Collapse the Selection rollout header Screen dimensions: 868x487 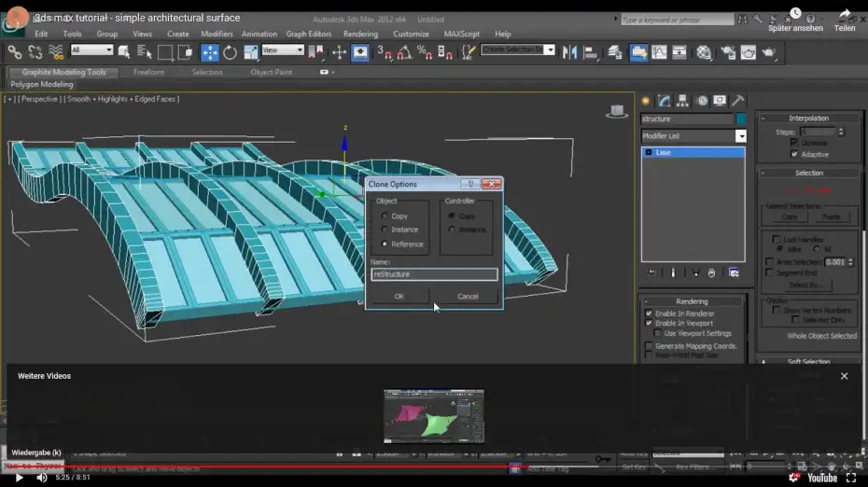809,173
